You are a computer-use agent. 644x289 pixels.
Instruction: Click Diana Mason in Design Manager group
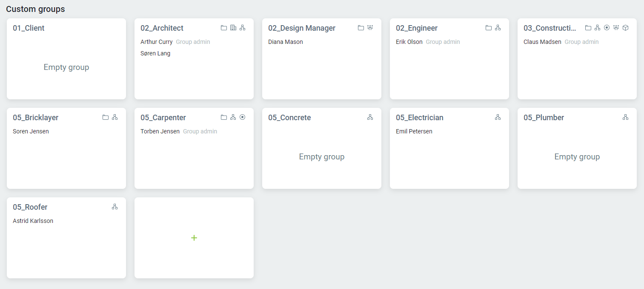pos(285,42)
